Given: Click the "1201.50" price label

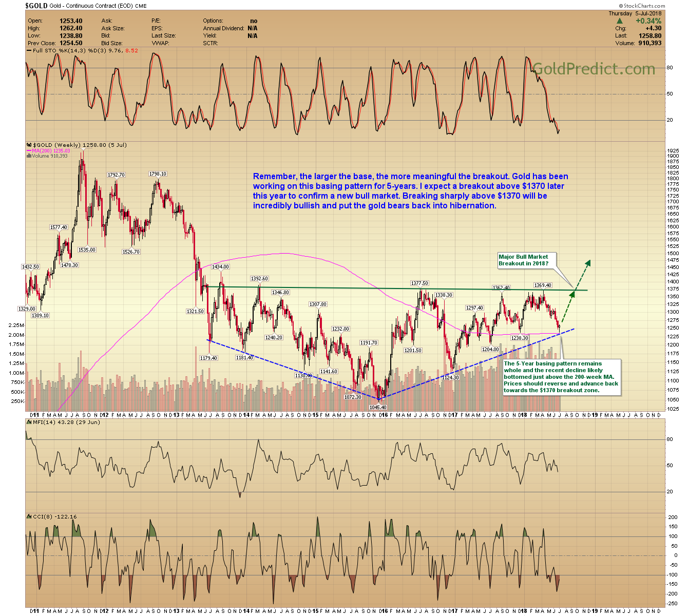Looking at the screenshot, I should pos(413,351).
